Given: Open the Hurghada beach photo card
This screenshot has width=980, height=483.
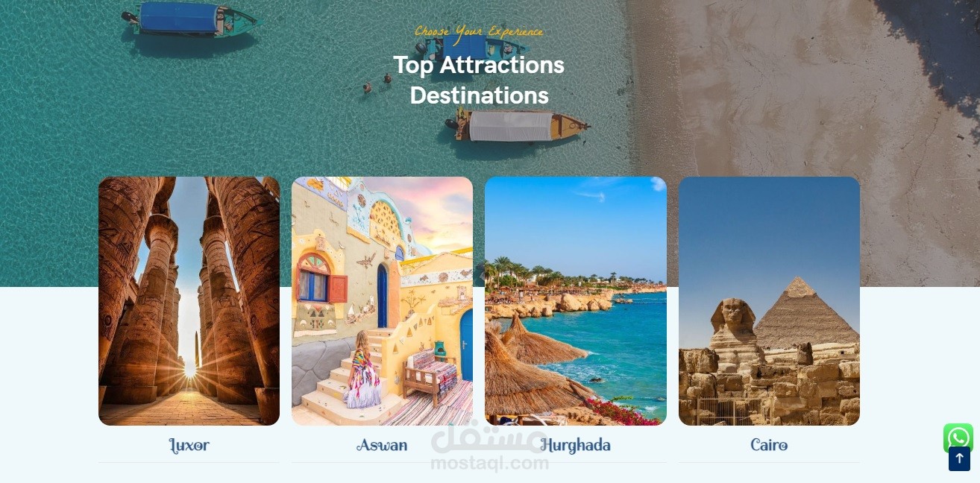Looking at the screenshot, I should 576,301.
